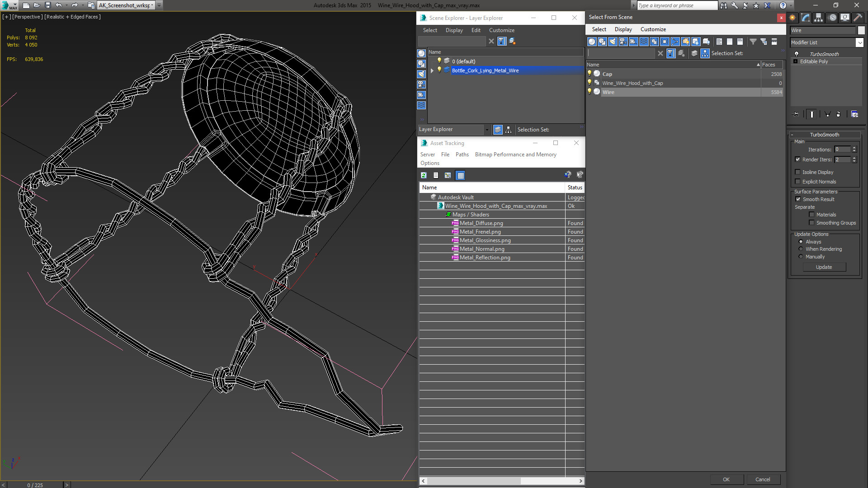Image resolution: width=868 pixels, height=488 pixels.
Task: Click Remove Modifier trash icon
Action: [839, 114]
